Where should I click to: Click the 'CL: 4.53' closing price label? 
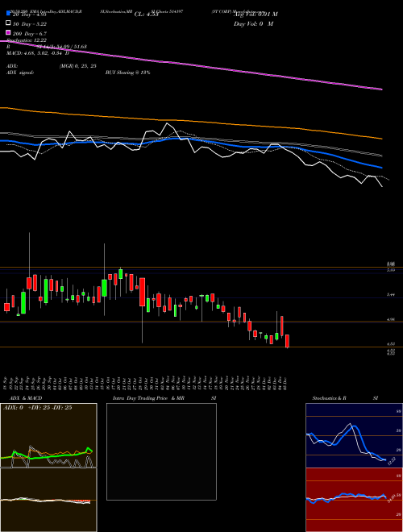point(146,15)
